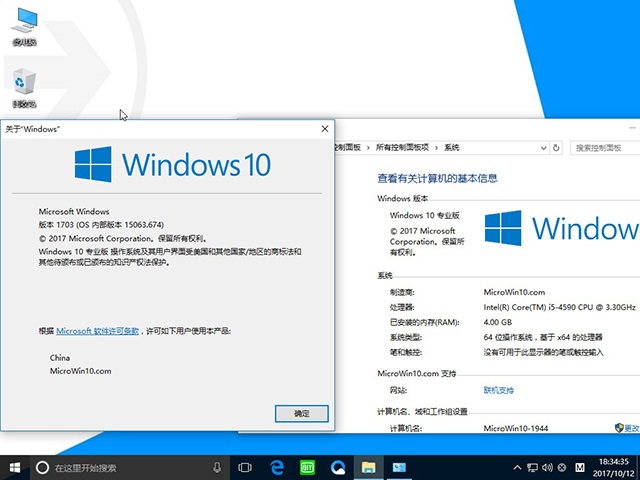Click the 64 位操作系统 system type value

[x=543, y=337]
